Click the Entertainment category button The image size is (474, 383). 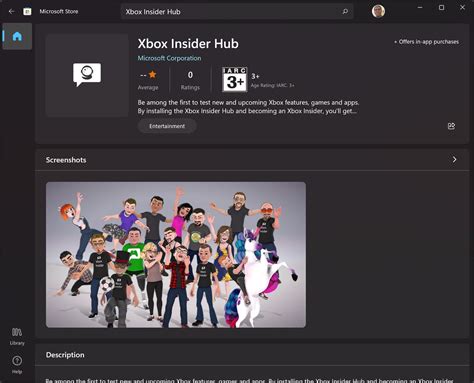(x=167, y=126)
